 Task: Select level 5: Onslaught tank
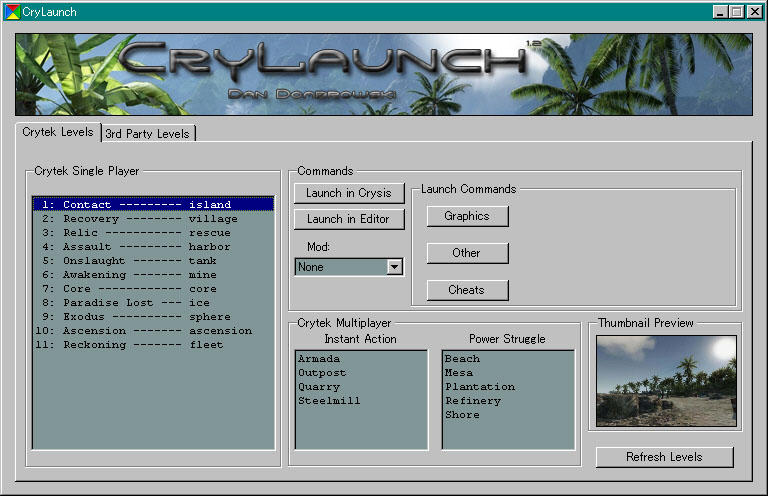coord(153,260)
